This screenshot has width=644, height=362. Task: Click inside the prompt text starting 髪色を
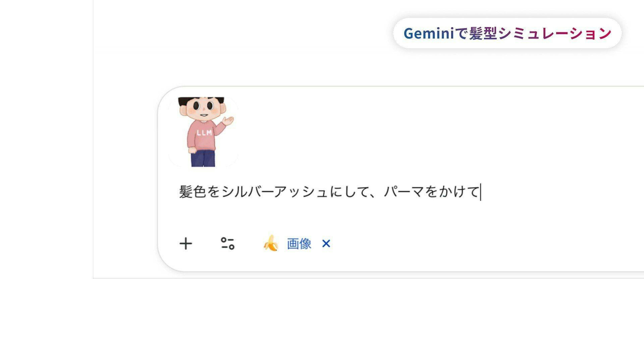coord(325,192)
